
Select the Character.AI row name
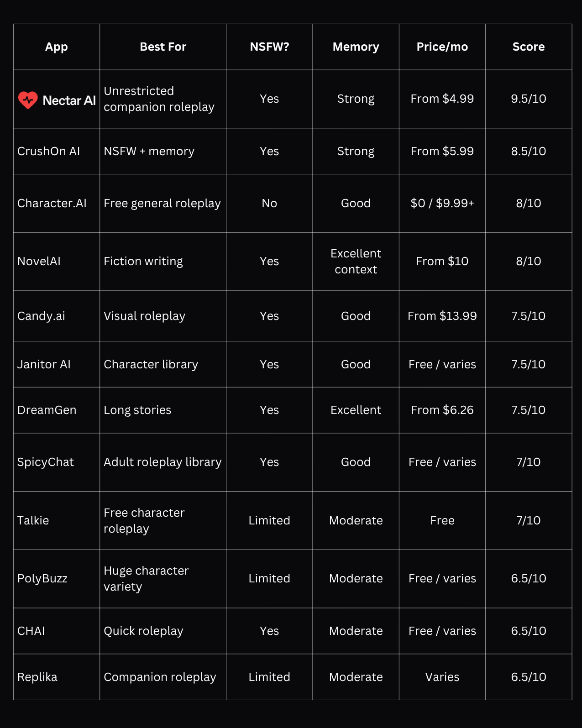[52, 203]
